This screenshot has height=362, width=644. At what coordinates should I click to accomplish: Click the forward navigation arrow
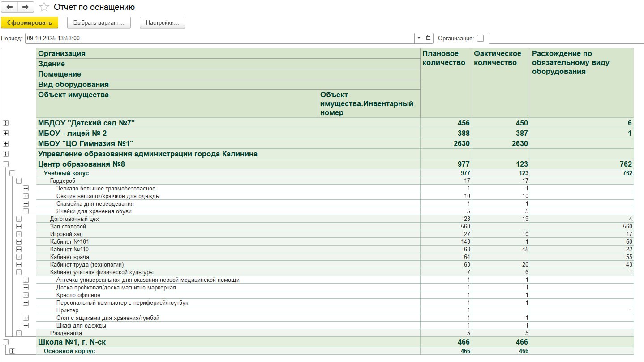click(25, 7)
